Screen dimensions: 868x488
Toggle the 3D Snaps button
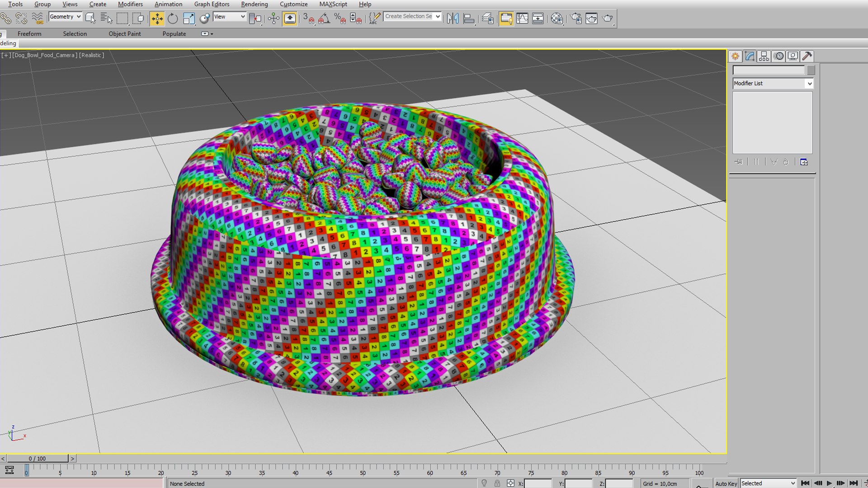pos(309,19)
